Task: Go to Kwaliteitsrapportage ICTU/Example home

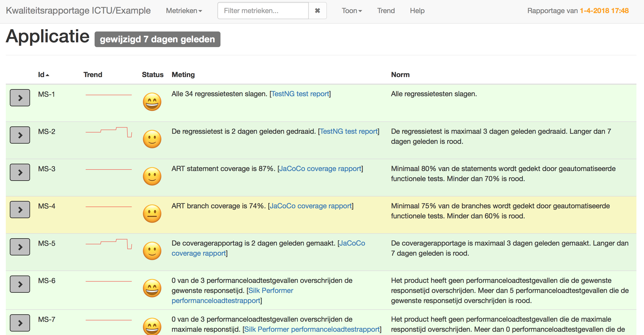Action: [x=78, y=11]
